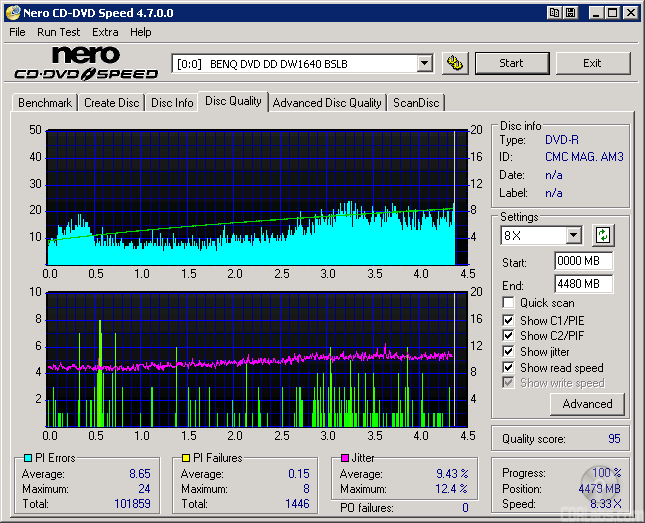
Task: Click the magenta Jitter legend square
Action: [344, 458]
